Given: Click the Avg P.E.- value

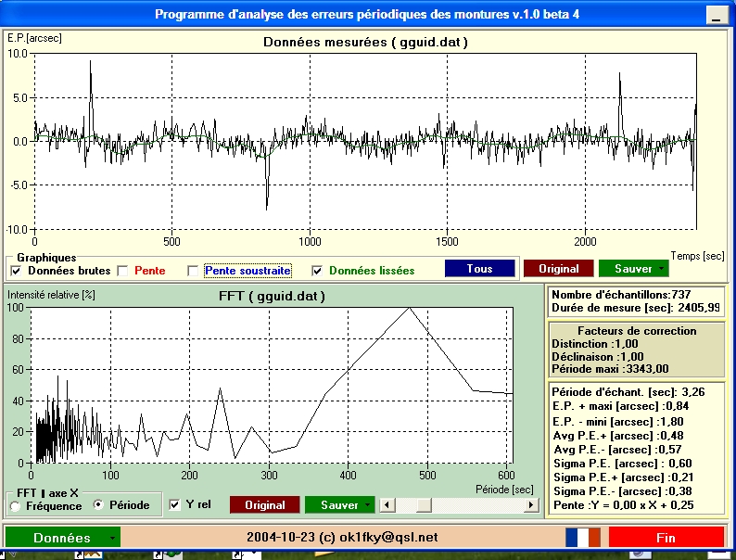Looking at the screenshot, I should tap(617, 450).
